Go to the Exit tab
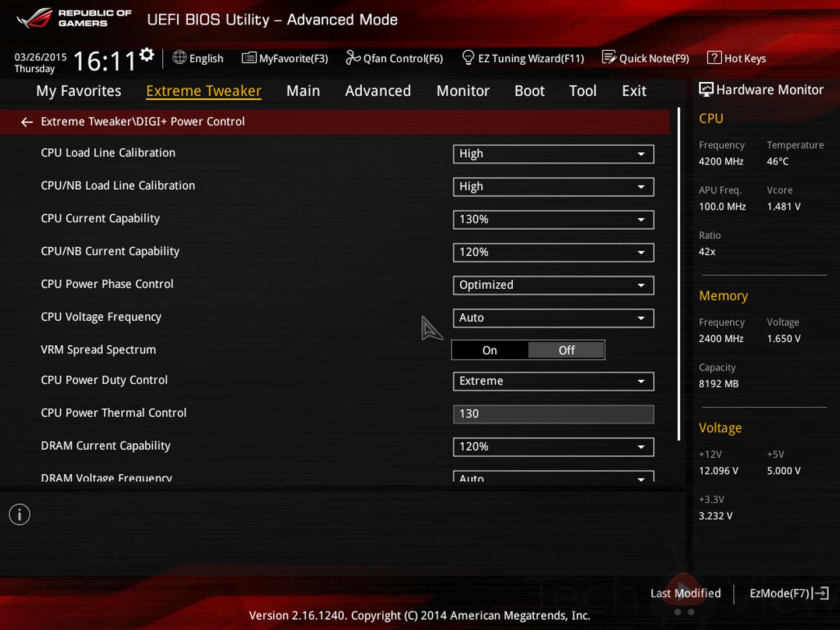Screen dimensions: 840x630 coord(634,91)
